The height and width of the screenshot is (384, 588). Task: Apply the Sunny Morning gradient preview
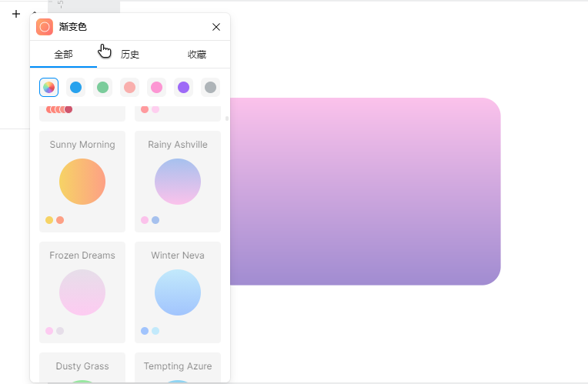coord(82,182)
